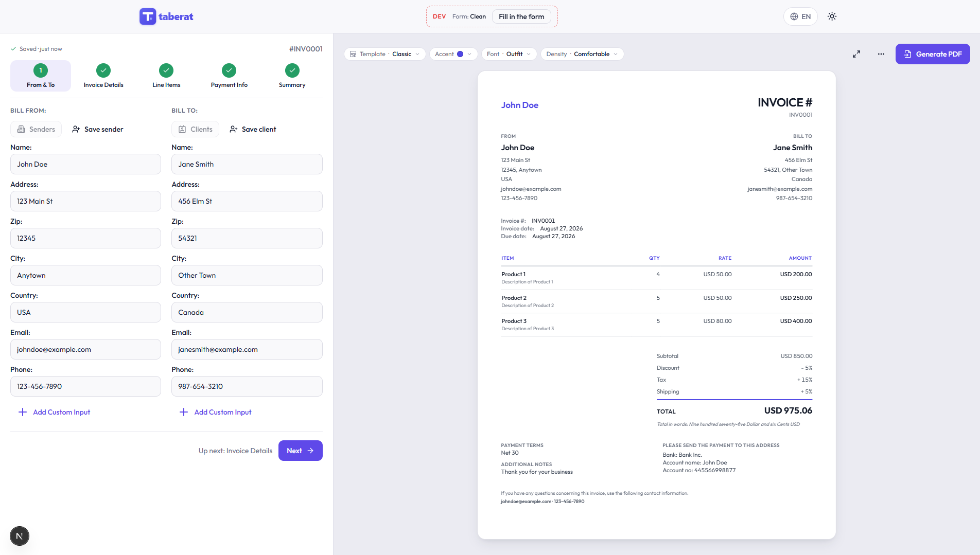The image size is (980, 555).
Task: Switch to the Summary step
Action: [x=292, y=76]
